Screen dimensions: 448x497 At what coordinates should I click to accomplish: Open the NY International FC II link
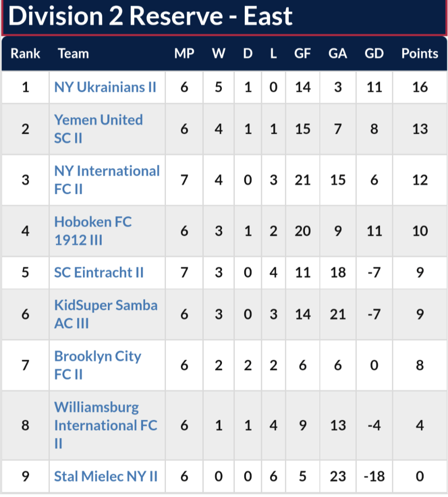(x=107, y=180)
